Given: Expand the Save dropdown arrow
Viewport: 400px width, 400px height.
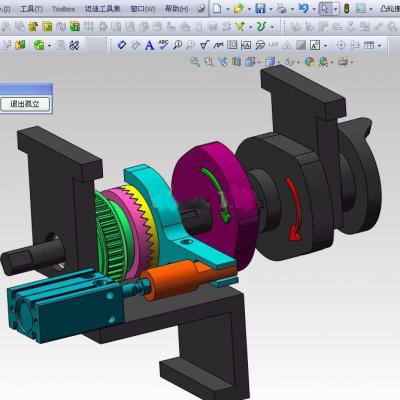Looking at the screenshot, I should pos(271,9).
